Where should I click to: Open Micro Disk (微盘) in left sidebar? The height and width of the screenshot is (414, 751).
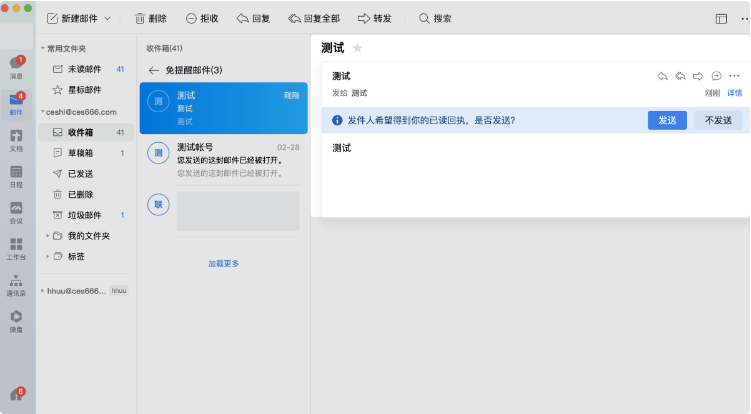point(16,320)
